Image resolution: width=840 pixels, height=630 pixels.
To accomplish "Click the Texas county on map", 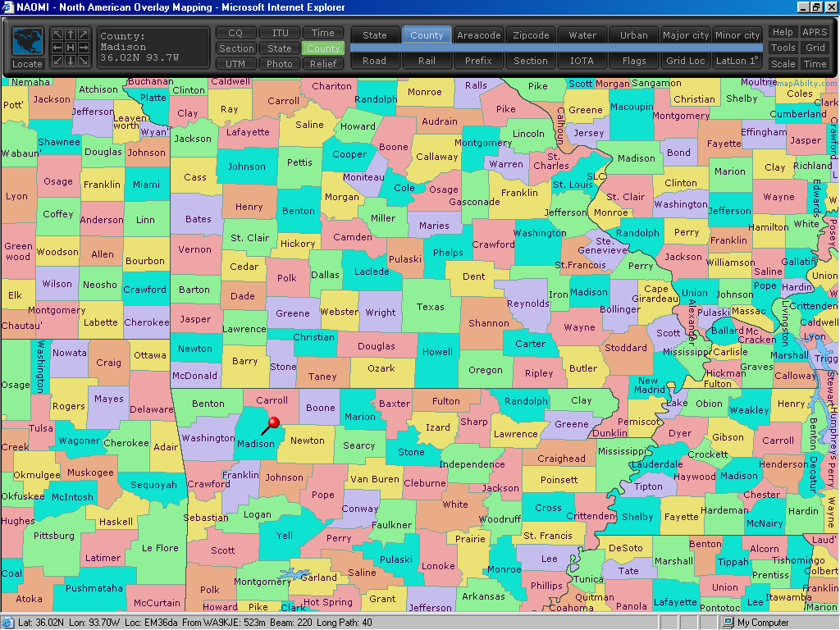I will coord(430,307).
